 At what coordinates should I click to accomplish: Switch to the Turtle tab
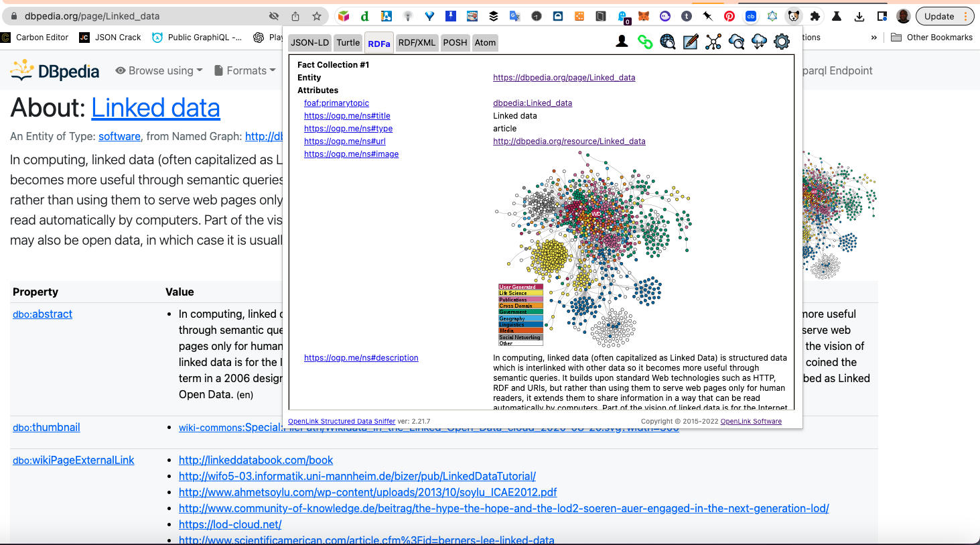pos(348,42)
